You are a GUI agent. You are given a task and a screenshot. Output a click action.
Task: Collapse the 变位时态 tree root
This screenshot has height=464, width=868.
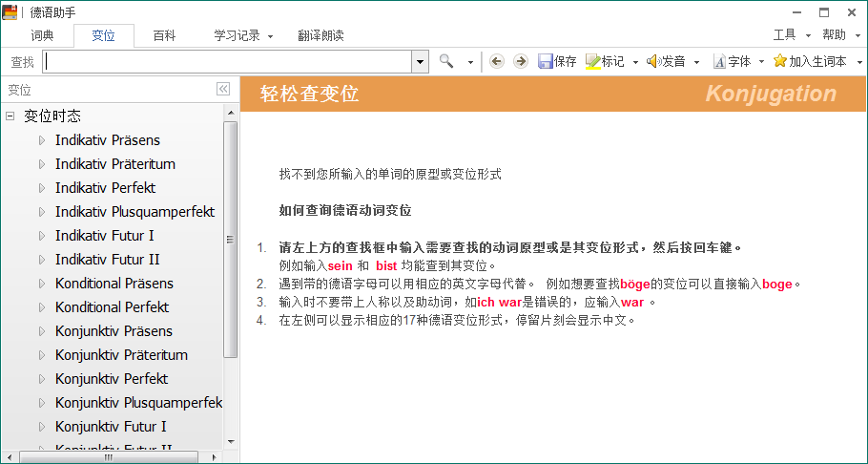tap(10, 116)
